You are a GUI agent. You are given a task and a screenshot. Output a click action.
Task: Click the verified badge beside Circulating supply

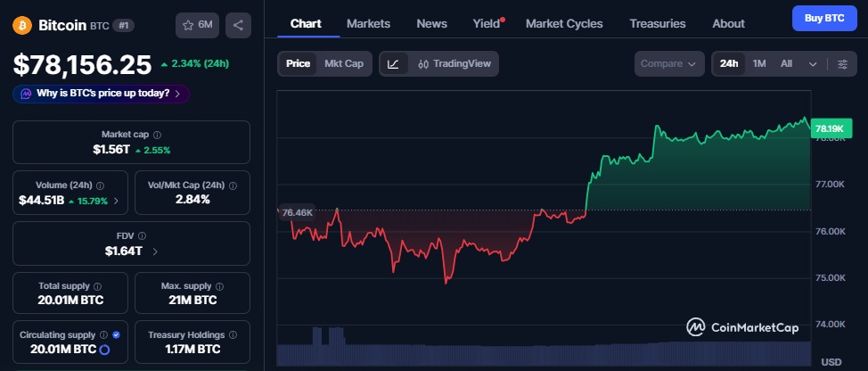(x=116, y=335)
